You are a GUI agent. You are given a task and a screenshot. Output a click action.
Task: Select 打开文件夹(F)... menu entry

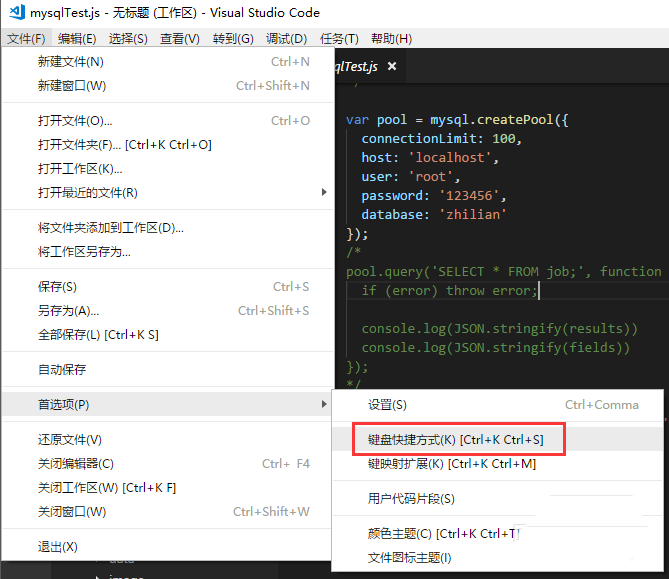tap(168, 145)
